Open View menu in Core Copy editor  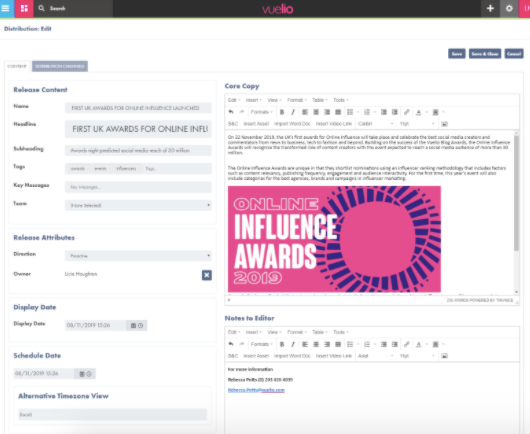point(274,100)
